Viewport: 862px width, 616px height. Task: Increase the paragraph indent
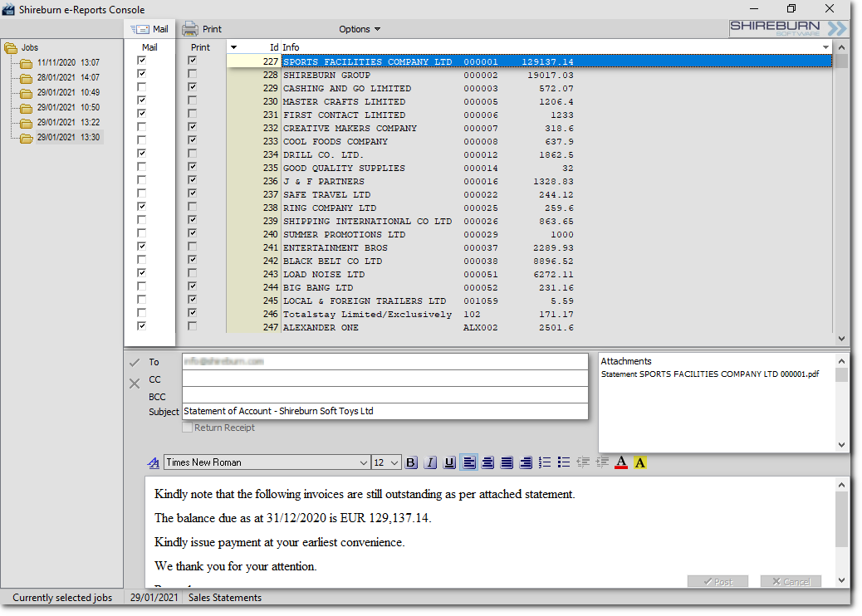tap(602, 462)
